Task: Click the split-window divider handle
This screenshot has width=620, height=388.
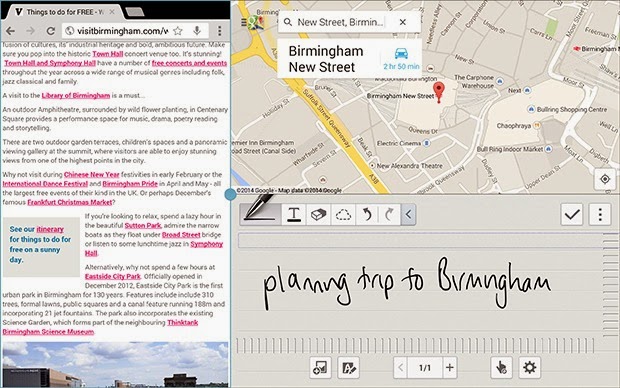Action: 231,194
